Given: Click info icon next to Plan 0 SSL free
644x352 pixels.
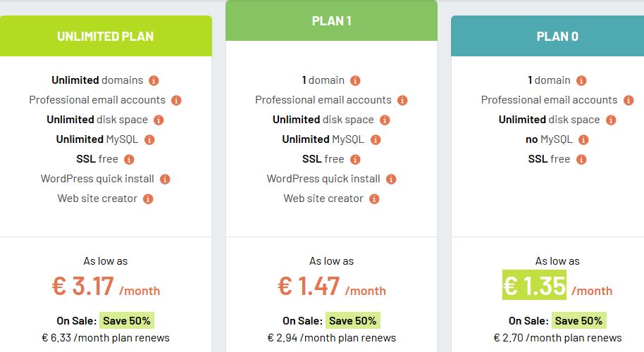Looking at the screenshot, I should [x=581, y=159].
